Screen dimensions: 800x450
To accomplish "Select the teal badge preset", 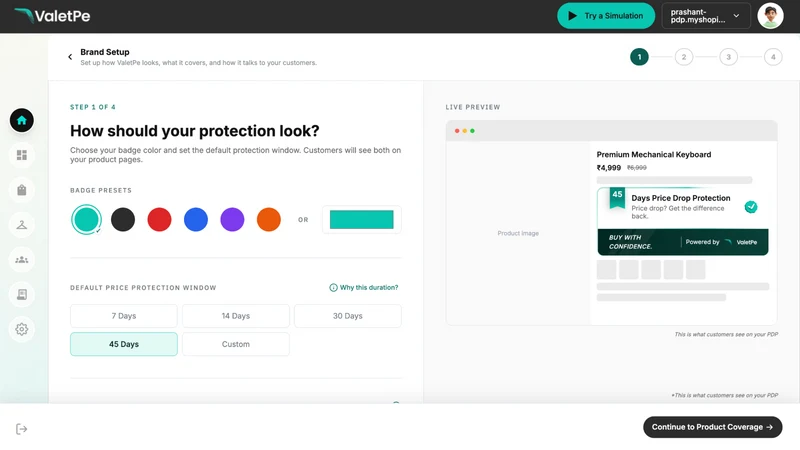I will (86, 219).
